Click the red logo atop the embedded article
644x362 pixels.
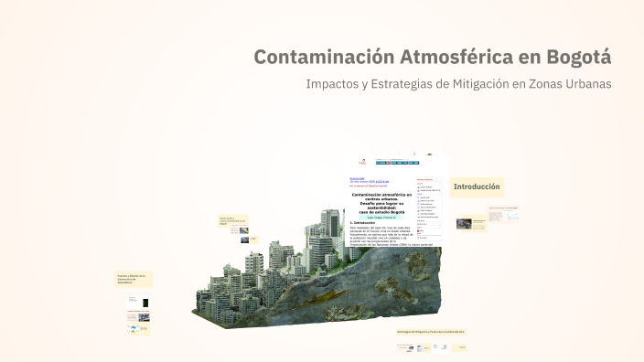(x=362, y=162)
